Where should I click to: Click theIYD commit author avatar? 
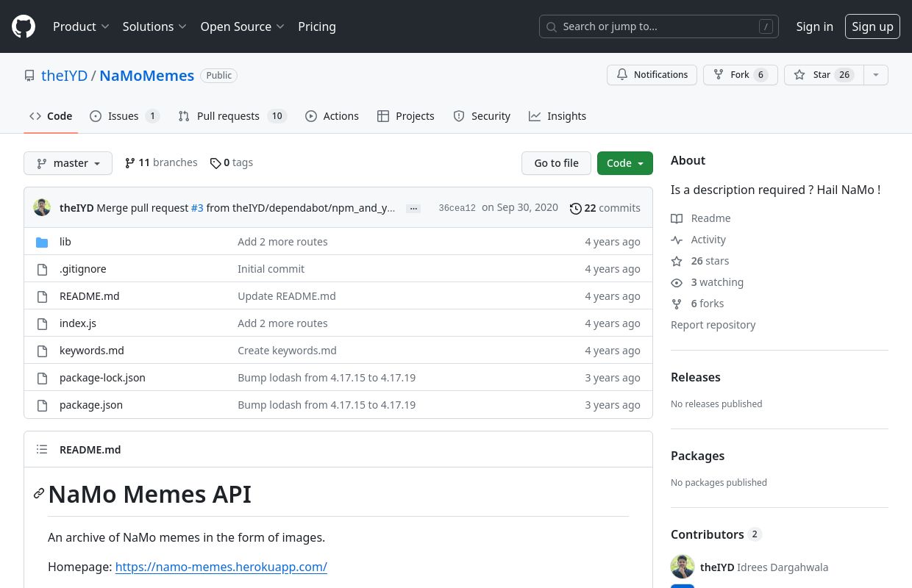(42, 207)
